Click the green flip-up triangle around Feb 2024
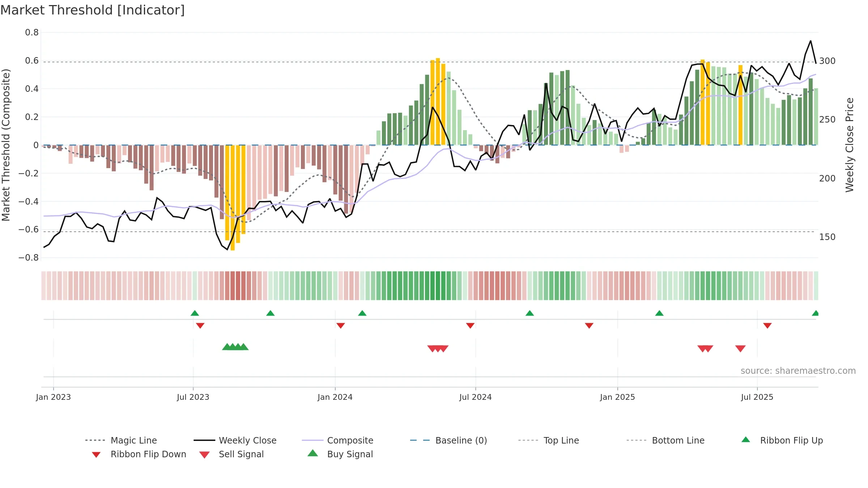868x488 pixels. [x=362, y=313]
